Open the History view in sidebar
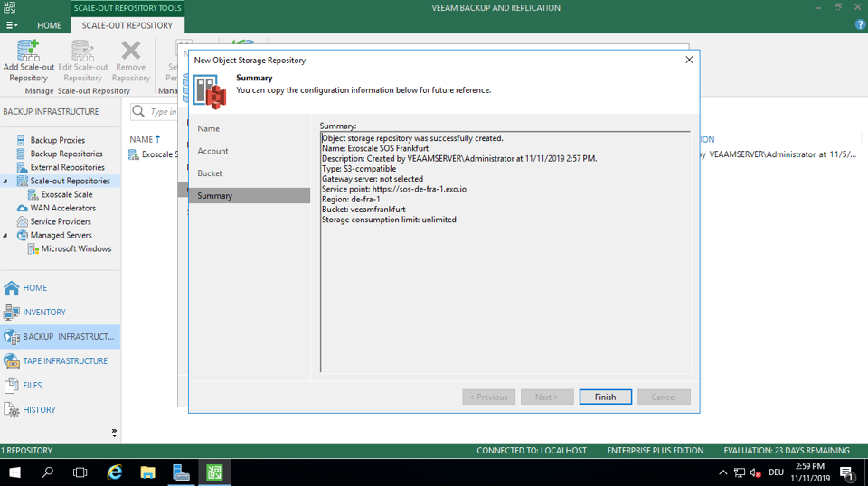The image size is (868, 486). pyautogui.click(x=39, y=410)
